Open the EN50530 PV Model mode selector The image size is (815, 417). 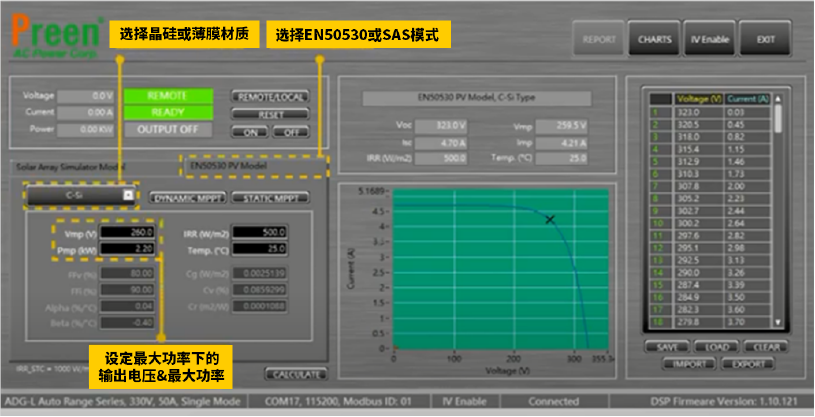coord(254,165)
